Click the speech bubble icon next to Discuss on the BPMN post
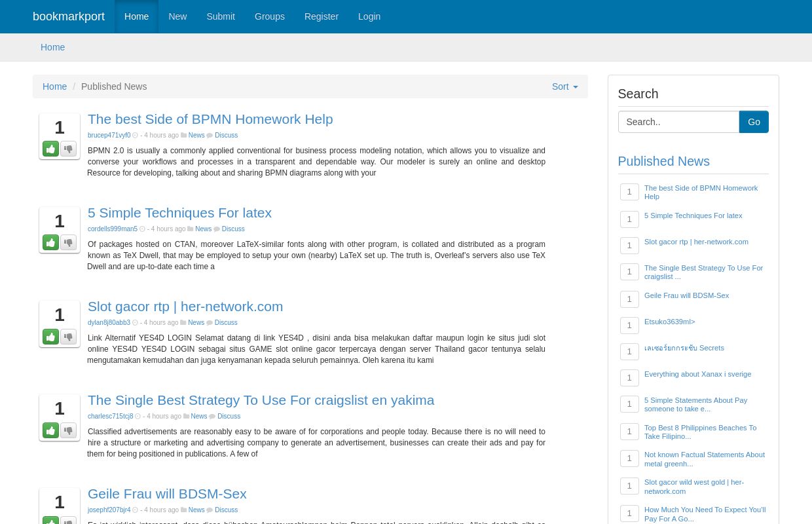This screenshot has width=812, height=524. pos(210,135)
